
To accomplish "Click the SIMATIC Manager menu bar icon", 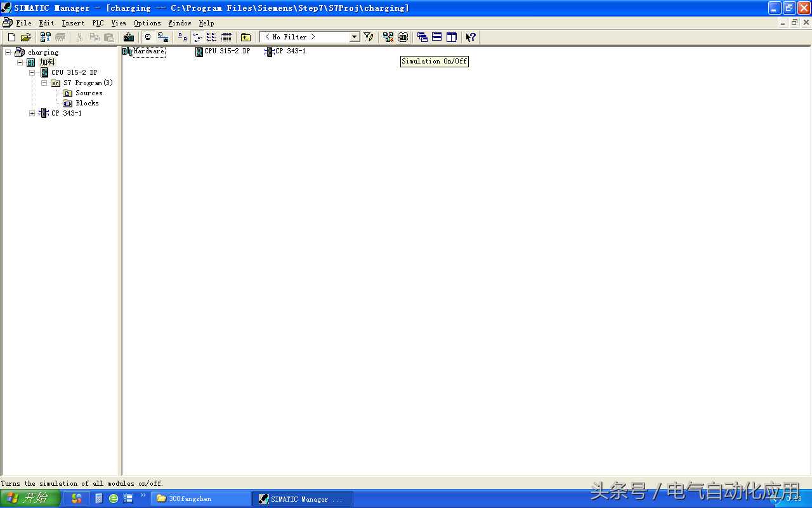I will click(x=7, y=23).
